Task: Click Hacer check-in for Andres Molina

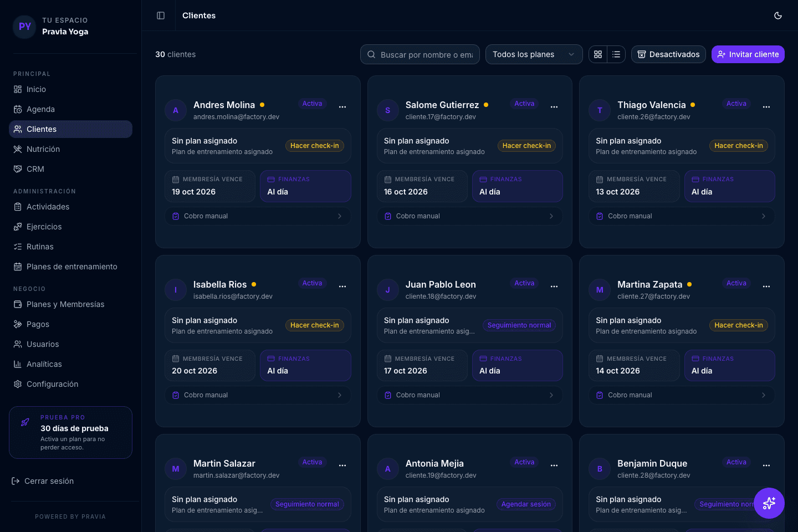Action: (x=315, y=146)
